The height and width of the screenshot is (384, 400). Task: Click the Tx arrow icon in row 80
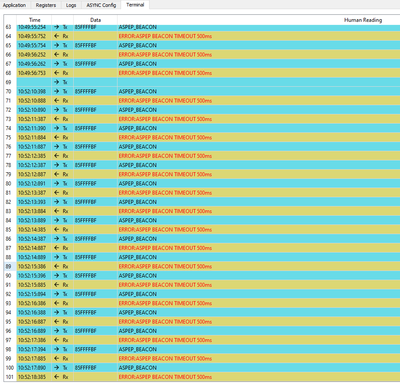click(57, 183)
